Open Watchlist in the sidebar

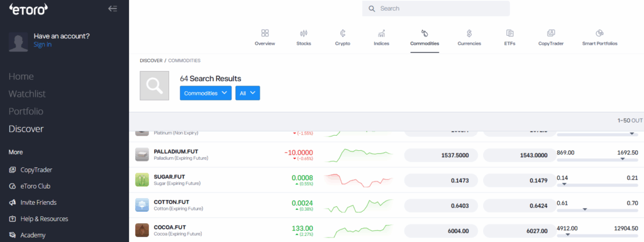point(27,94)
